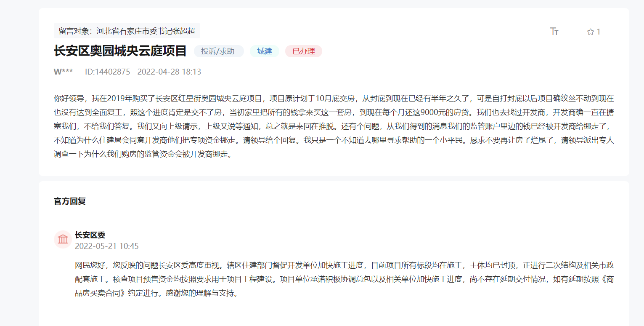Click the post timestamp 2022-04-28 18:13
This screenshot has height=326, width=644.
[169, 72]
